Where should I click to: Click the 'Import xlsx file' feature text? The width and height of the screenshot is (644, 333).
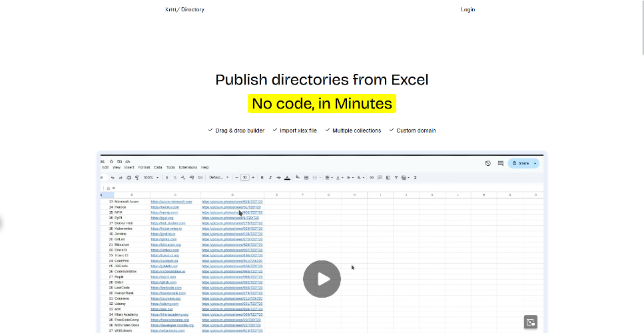point(298,131)
